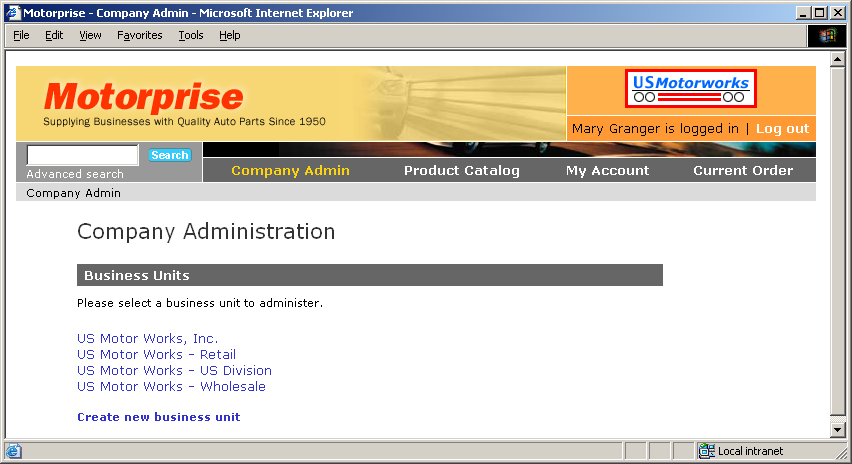Viewport: 852px width, 464px height.
Task: Open the Tools menu
Action: tap(191, 35)
